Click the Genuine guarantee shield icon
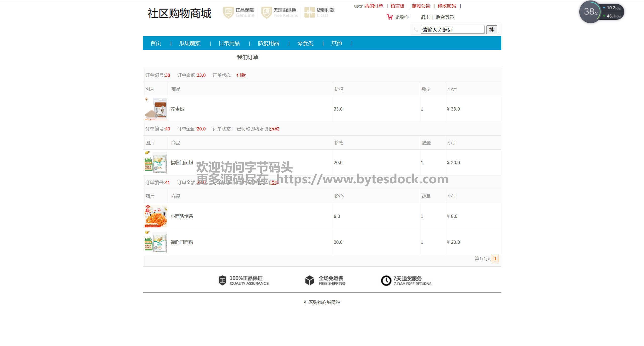644x346 pixels. [228, 12]
